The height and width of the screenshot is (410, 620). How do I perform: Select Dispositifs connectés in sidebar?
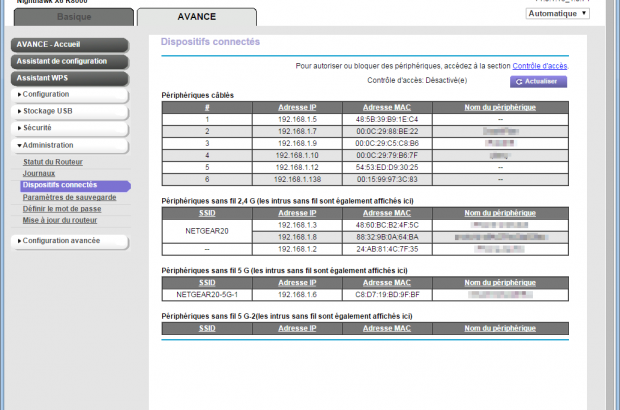click(60, 186)
